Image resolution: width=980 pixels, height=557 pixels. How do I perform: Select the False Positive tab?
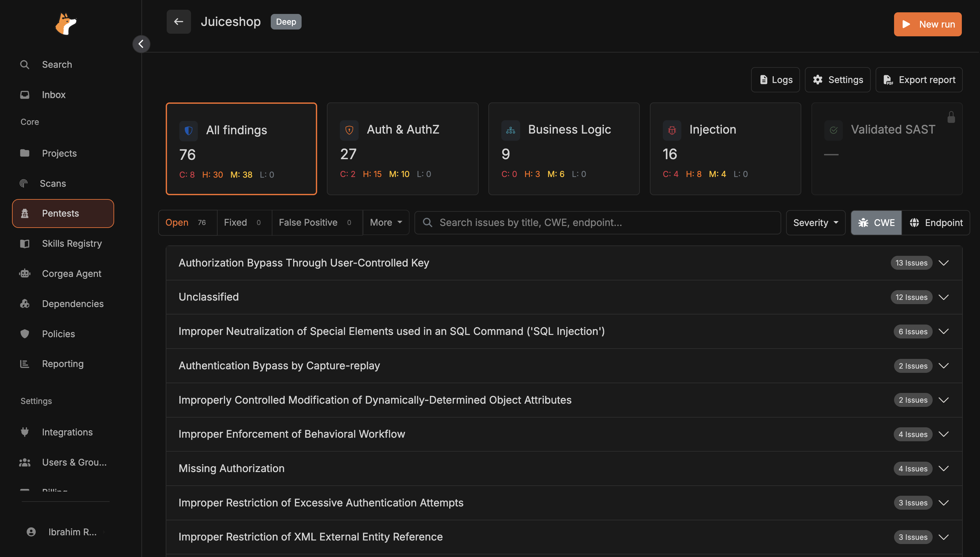pos(317,222)
